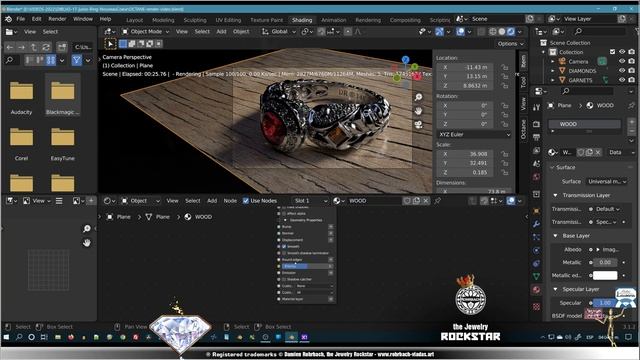Click the Metallic edge tint white swatch
The height and width of the screenshot is (360, 640).
click(605, 276)
